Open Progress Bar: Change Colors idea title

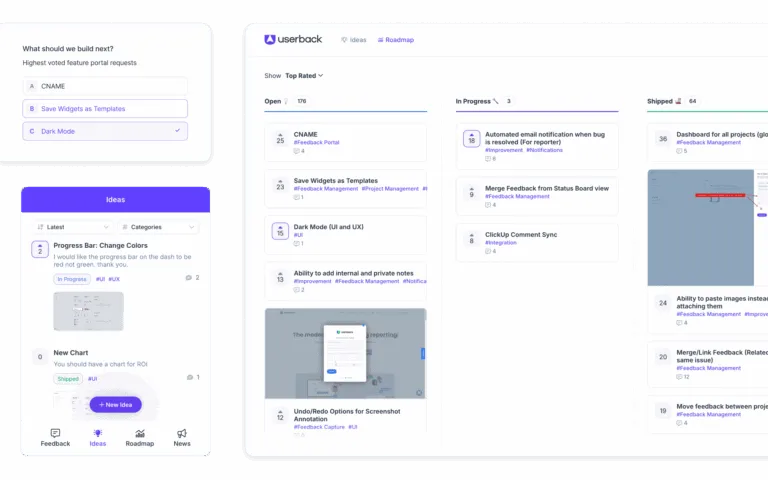click(x=100, y=245)
